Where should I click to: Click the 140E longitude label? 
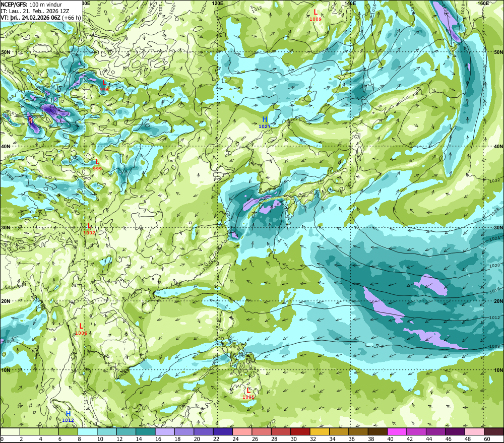pos(350,3)
